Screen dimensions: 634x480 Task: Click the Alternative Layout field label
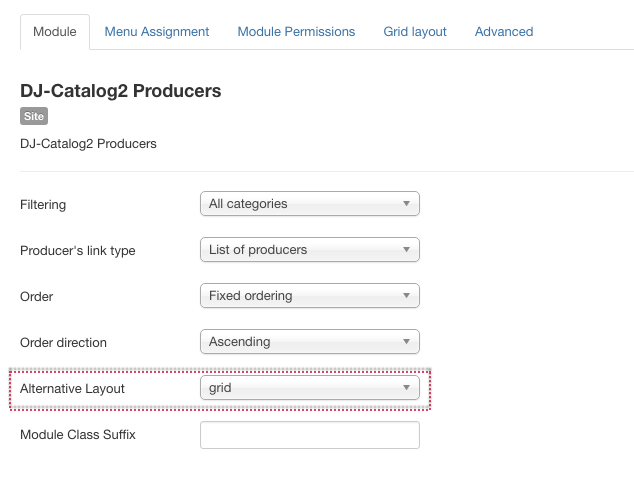(72, 389)
